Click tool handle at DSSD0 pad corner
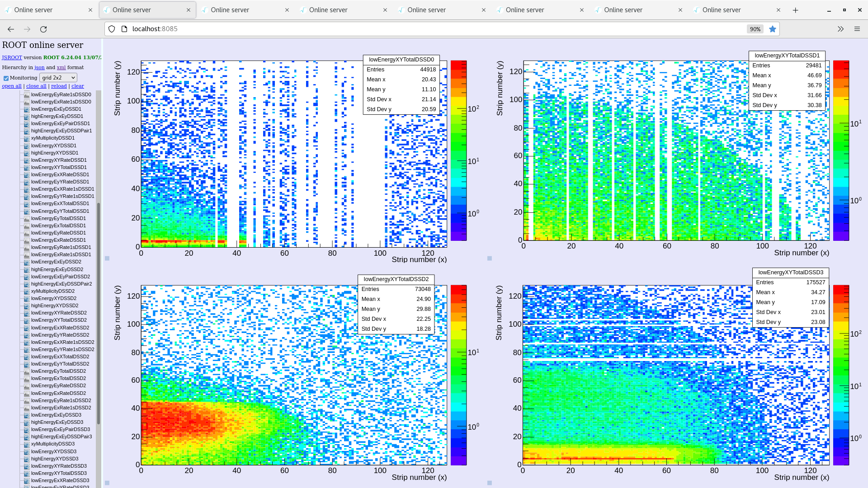Viewport: 868px width, 488px height. click(107, 258)
